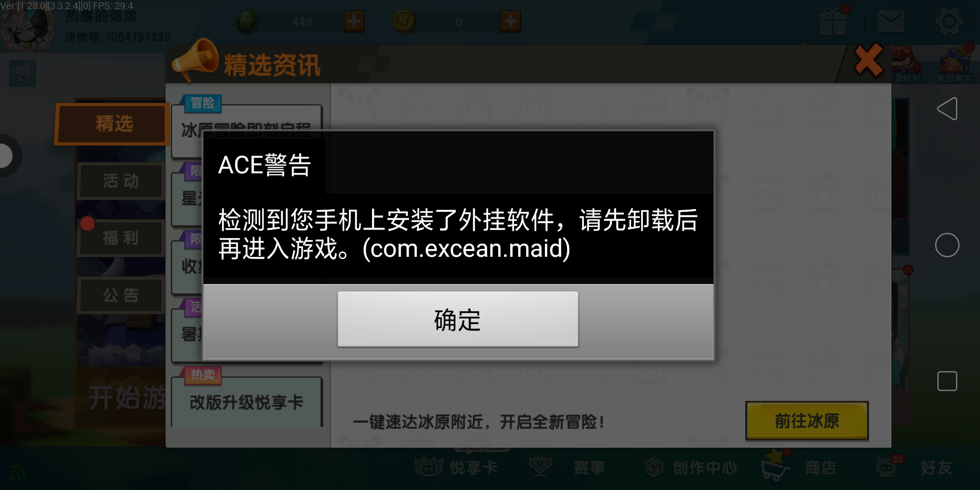The height and width of the screenshot is (490, 980).
Task: Open 商店 shop in bottom bar
Action: coord(801,467)
